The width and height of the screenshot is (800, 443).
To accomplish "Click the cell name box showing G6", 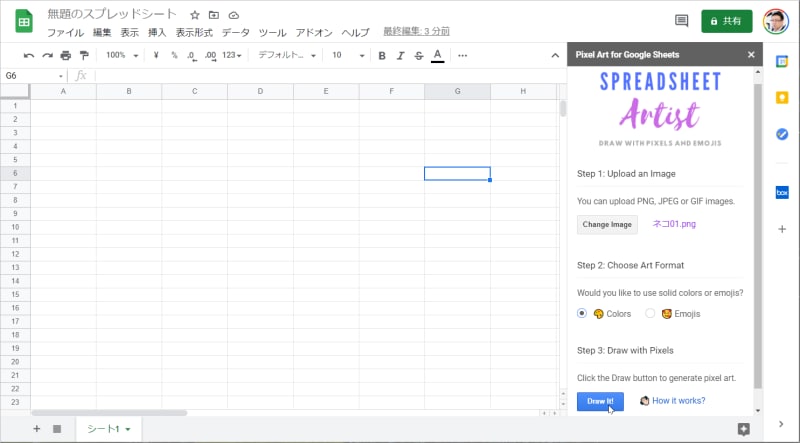I will click(33, 76).
